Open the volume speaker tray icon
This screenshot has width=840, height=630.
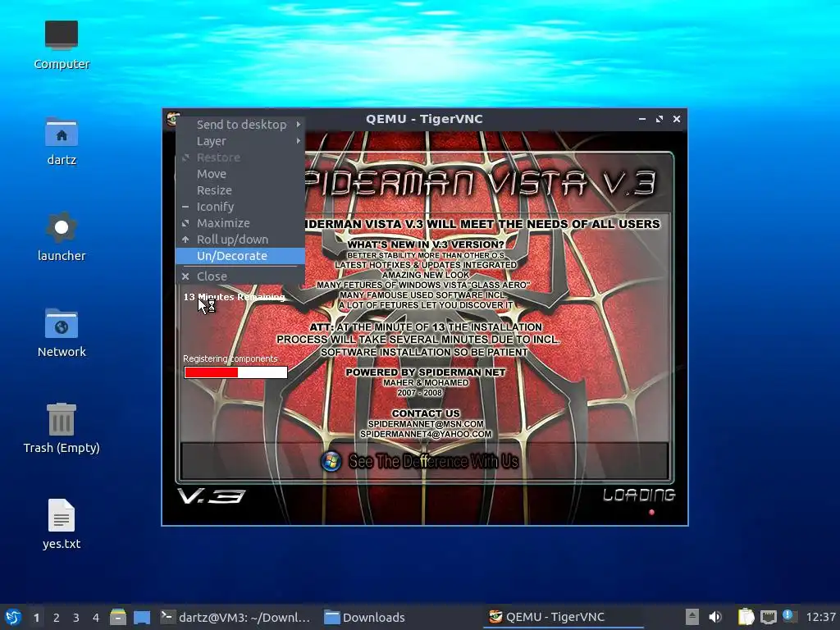click(715, 617)
